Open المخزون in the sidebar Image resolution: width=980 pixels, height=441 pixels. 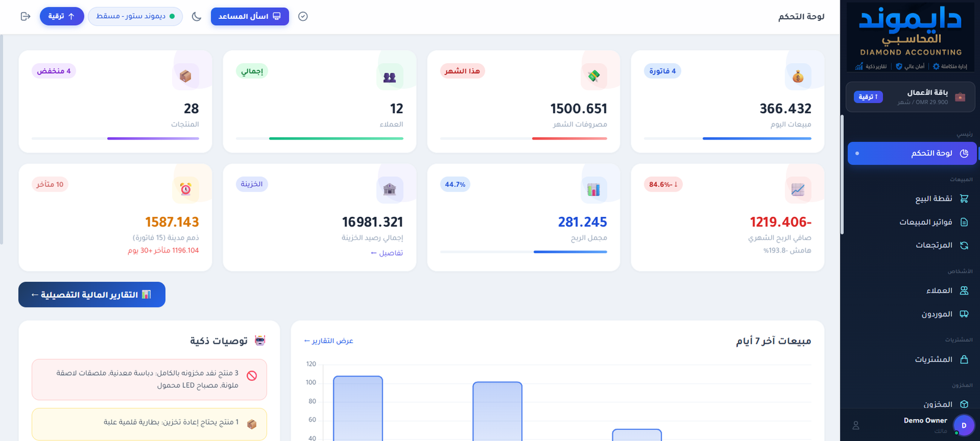[911, 404]
